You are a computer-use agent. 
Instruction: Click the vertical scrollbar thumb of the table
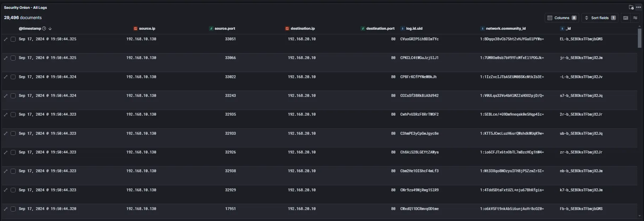click(639, 38)
